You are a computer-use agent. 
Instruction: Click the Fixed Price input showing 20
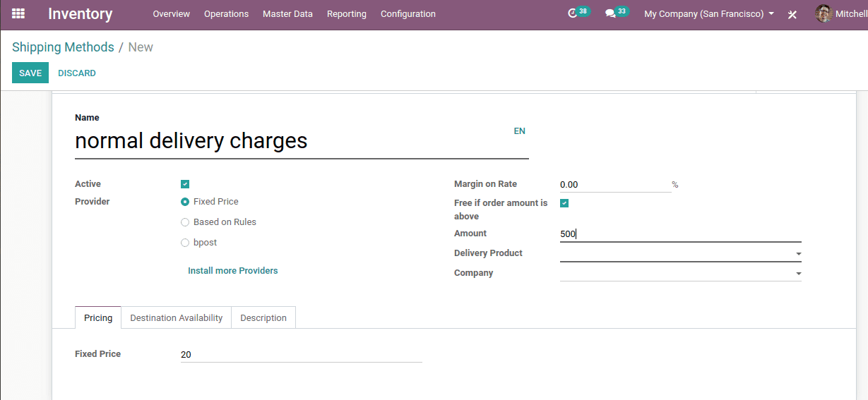302,354
